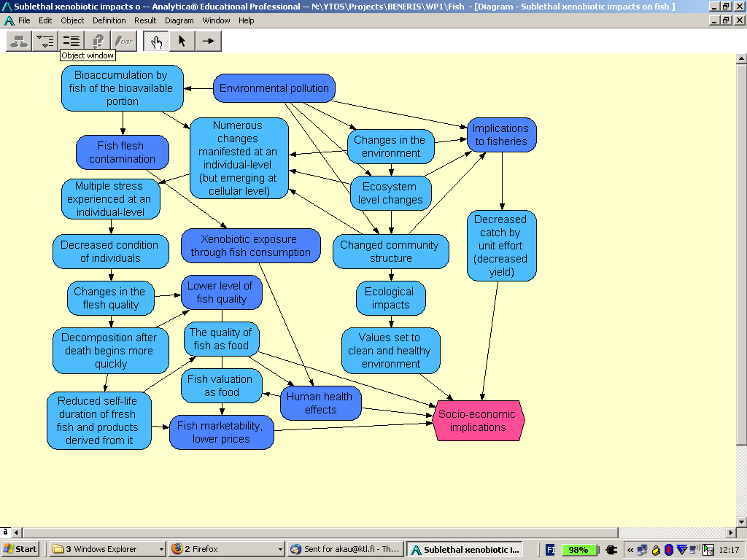Open the Definition menu
Image resolution: width=747 pixels, height=560 pixels.
click(109, 20)
